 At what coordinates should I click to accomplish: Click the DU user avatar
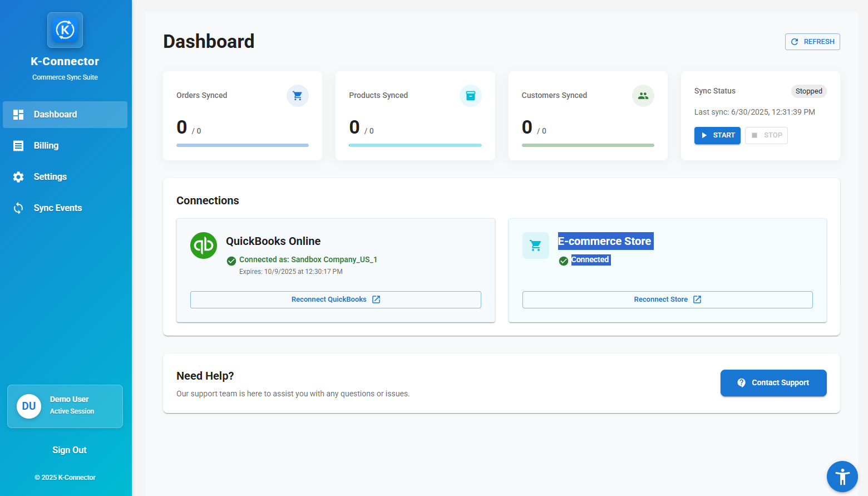point(29,406)
